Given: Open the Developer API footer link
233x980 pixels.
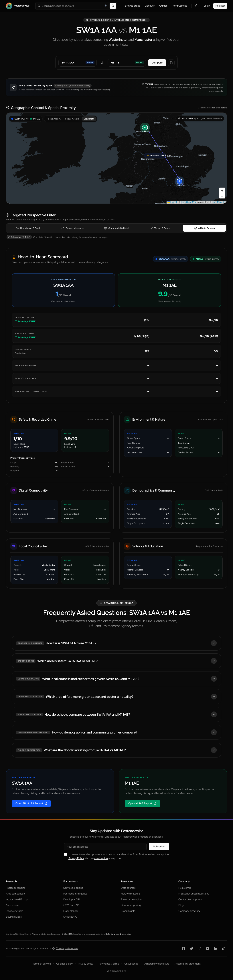Looking at the screenshot, I should [x=72, y=899].
